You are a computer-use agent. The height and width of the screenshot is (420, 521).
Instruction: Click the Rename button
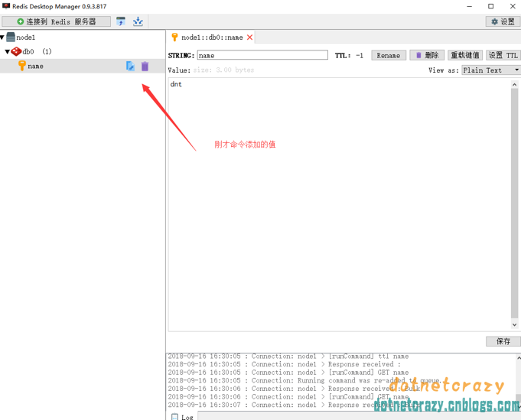coord(389,55)
